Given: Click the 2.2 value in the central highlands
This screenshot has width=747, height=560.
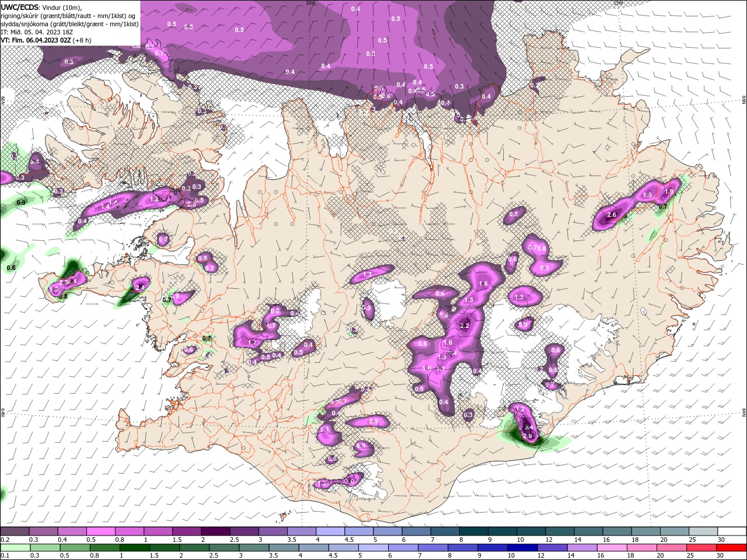Looking at the screenshot, I should [465, 325].
